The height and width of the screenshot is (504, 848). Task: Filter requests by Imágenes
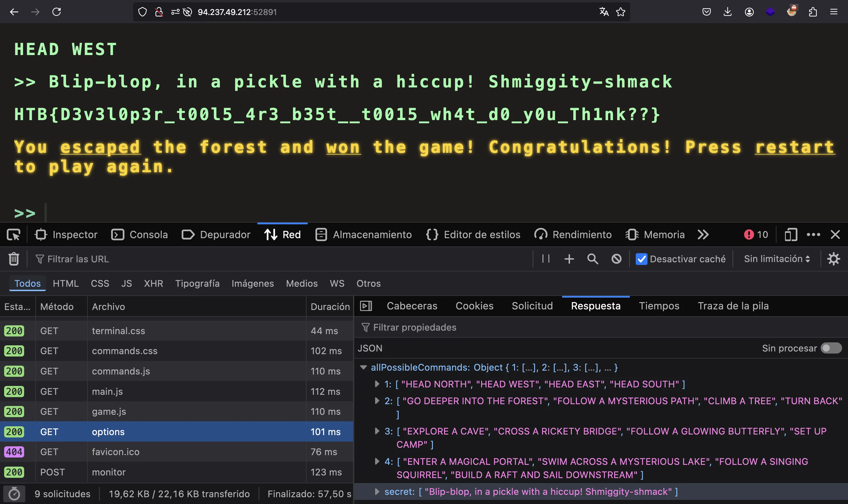click(253, 283)
